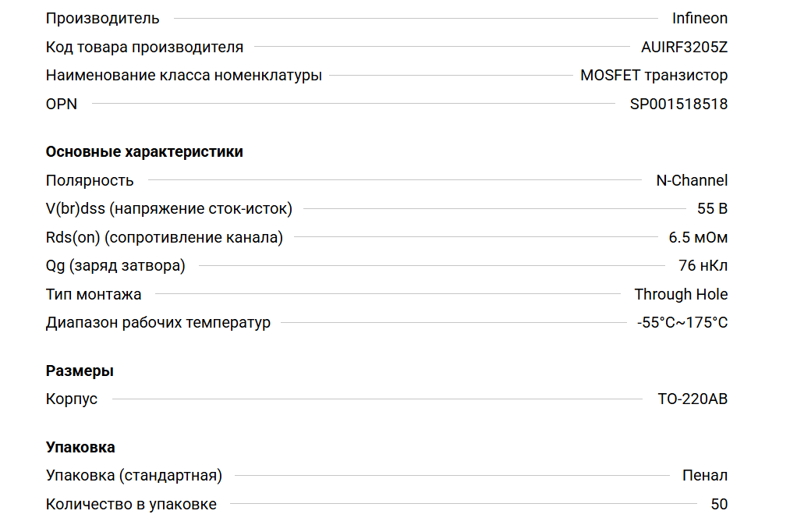Click the Производитель label

pos(103,18)
